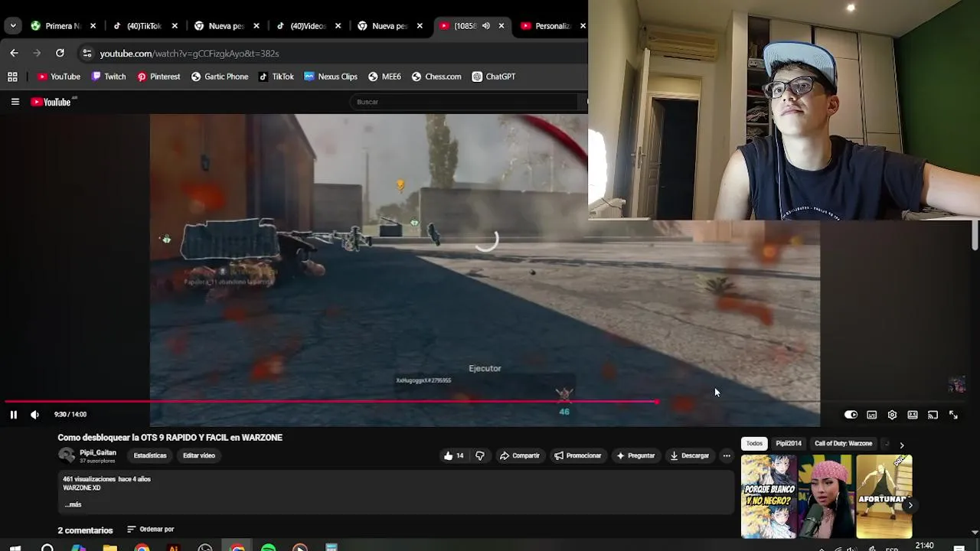Viewport: 980px width, 551px height.
Task: View site information icon in address bar
Action: point(87,54)
